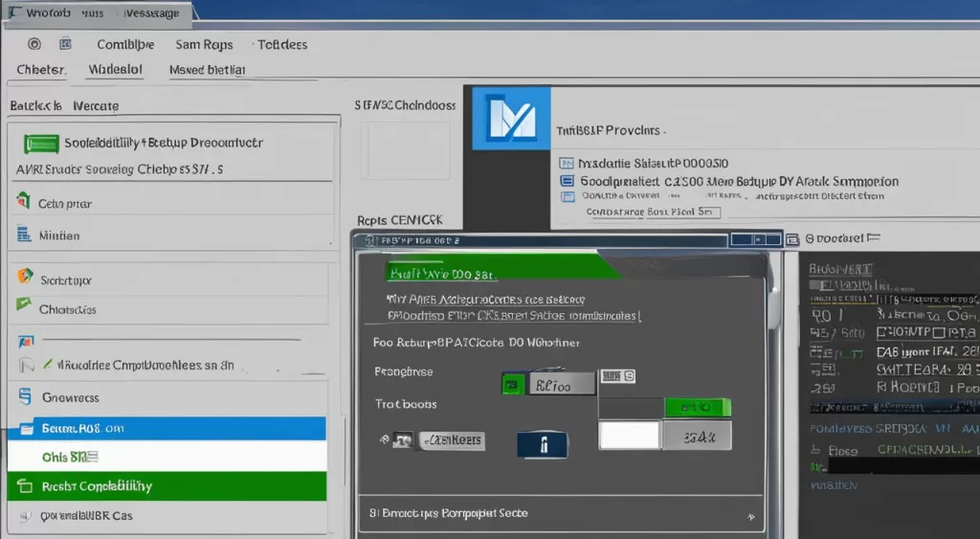Click the blue-red icon above the Mkucolree row
Image resolution: width=980 pixels, height=539 pixels.
[26, 342]
